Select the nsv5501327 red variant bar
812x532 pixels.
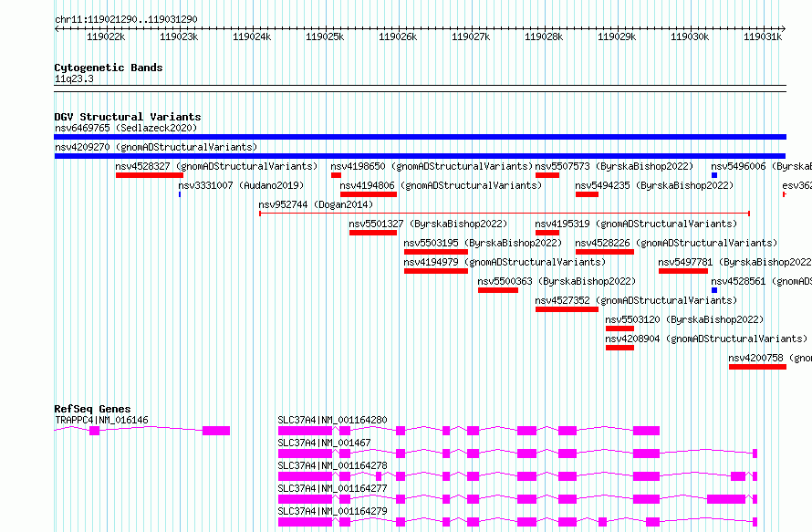point(373,233)
